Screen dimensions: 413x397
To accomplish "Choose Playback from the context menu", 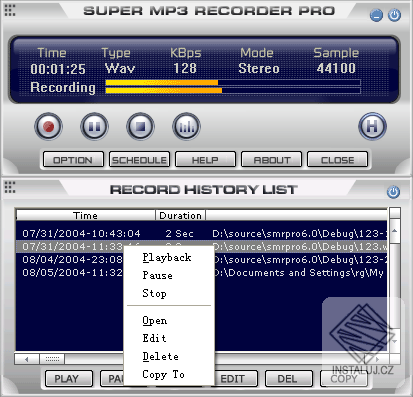I will (169, 257).
